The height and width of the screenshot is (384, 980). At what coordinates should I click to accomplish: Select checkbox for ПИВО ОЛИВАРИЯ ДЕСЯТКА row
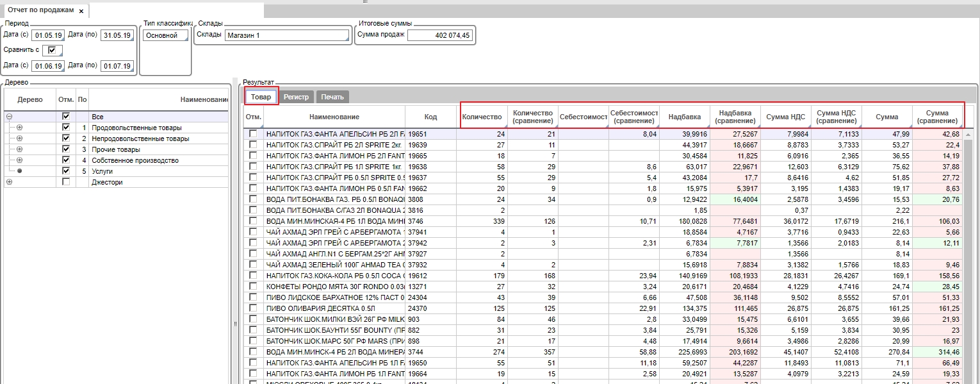[253, 308]
